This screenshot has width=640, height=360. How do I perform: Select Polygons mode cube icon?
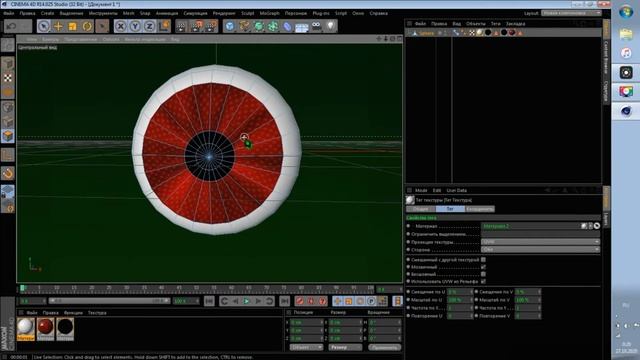pyautogui.click(x=8, y=136)
